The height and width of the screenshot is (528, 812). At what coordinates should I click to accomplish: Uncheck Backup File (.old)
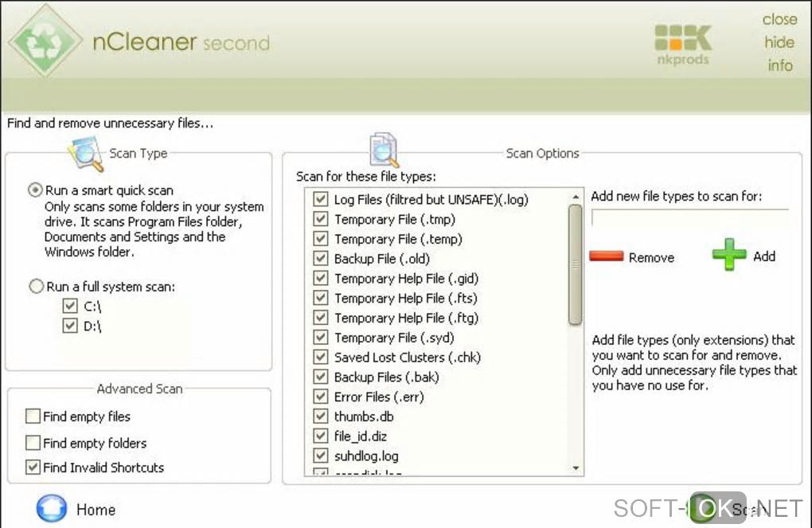point(321,258)
